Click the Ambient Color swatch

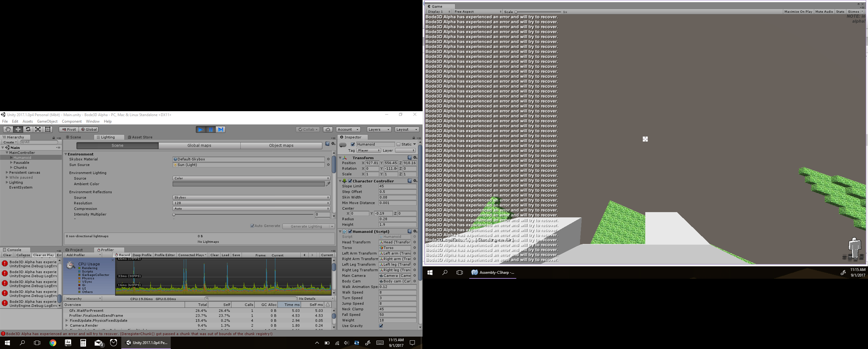click(x=248, y=184)
